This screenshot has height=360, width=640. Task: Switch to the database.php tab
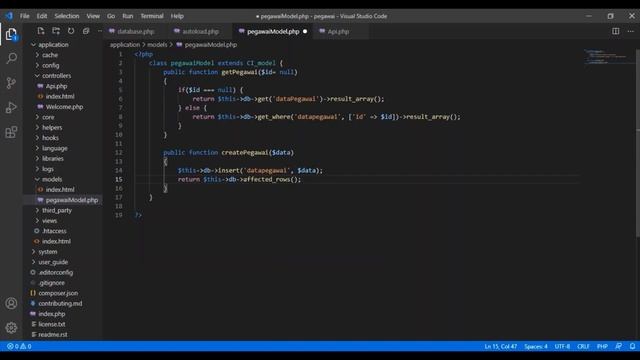coord(136,31)
